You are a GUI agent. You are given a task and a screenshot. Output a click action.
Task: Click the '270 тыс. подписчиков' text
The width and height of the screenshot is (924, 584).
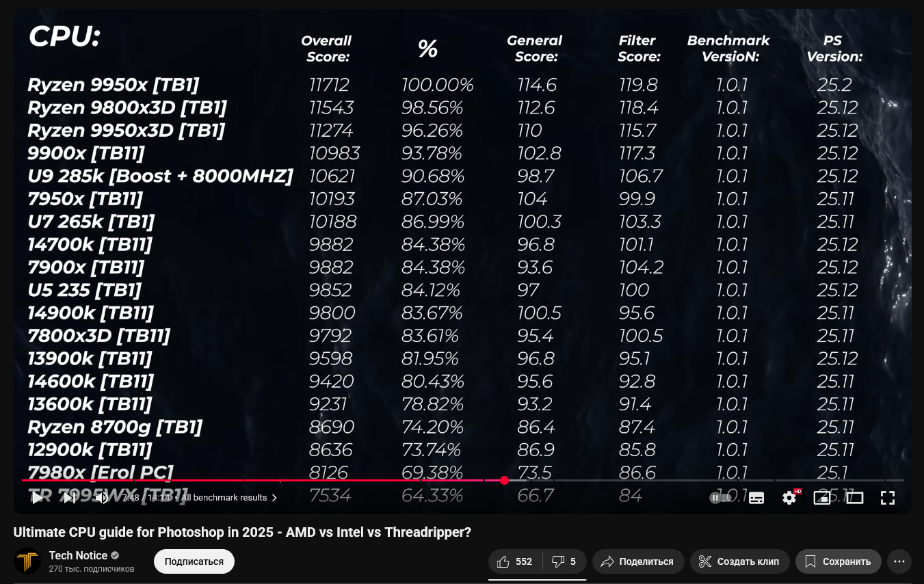tap(92, 569)
